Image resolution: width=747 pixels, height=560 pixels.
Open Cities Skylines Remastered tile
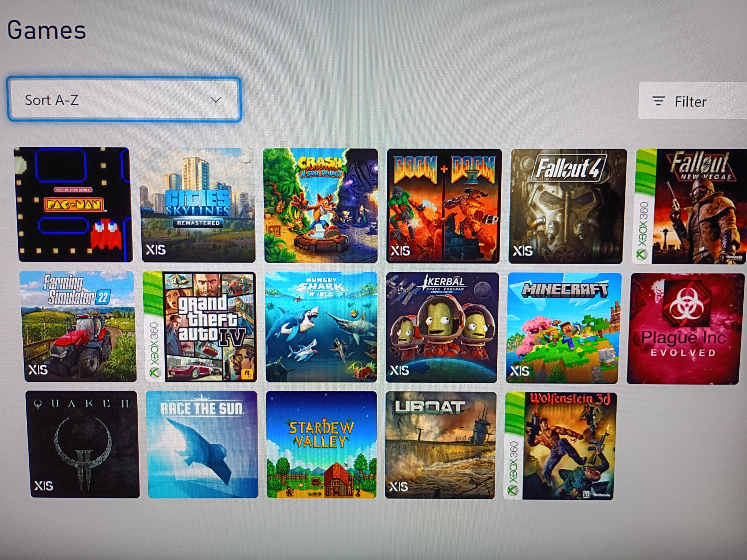click(198, 205)
